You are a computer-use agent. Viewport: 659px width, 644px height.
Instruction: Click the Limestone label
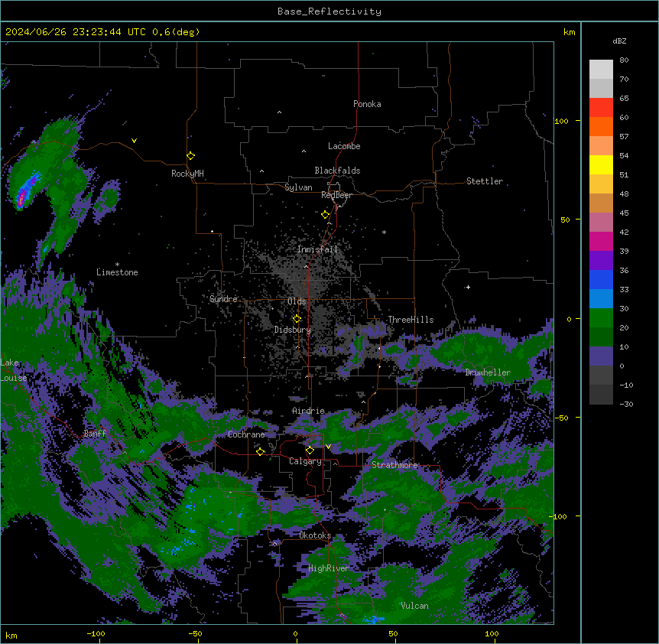pos(117,272)
